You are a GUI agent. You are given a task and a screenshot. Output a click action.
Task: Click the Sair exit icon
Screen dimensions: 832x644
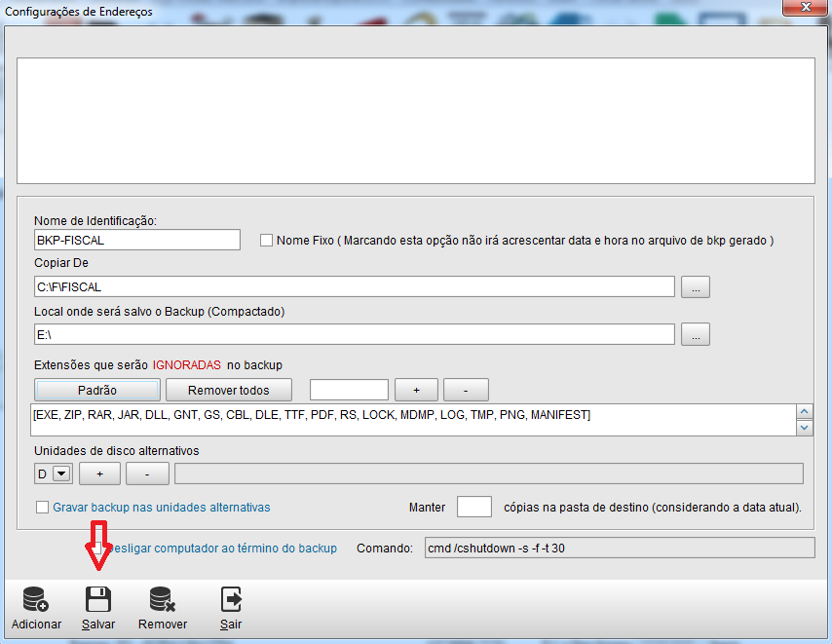(x=231, y=599)
